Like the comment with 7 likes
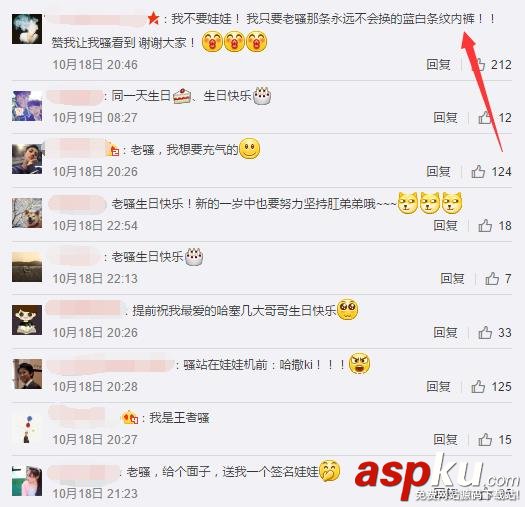Image resolution: width=525 pixels, height=507 pixels. click(x=492, y=279)
